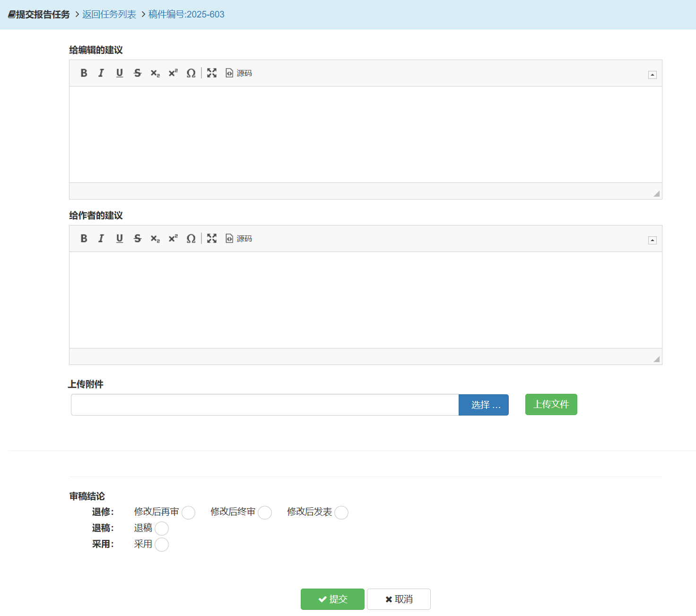Collapse the author suggestion toolbar
The image size is (696, 616).
pos(652,240)
